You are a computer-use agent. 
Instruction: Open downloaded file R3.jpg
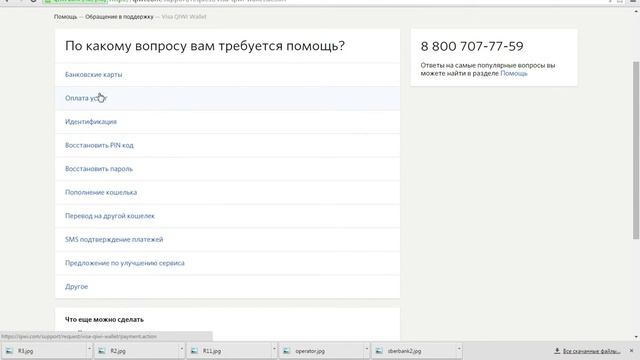click(46, 351)
